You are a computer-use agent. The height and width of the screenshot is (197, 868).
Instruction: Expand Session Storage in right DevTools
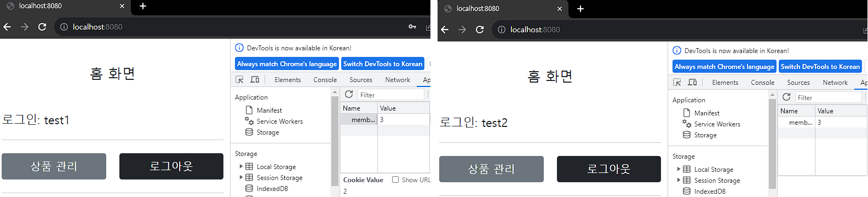(x=679, y=180)
